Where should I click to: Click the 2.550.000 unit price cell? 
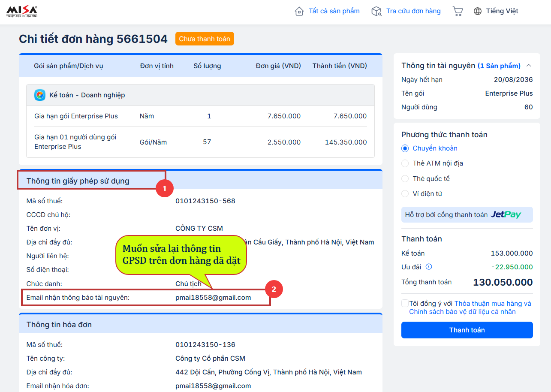(284, 142)
